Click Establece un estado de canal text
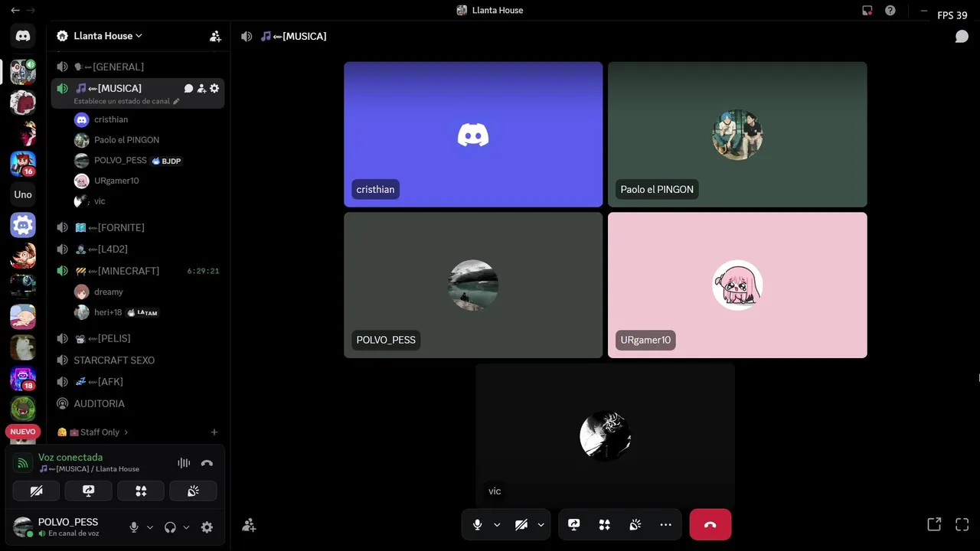The image size is (980, 551). coord(122,101)
